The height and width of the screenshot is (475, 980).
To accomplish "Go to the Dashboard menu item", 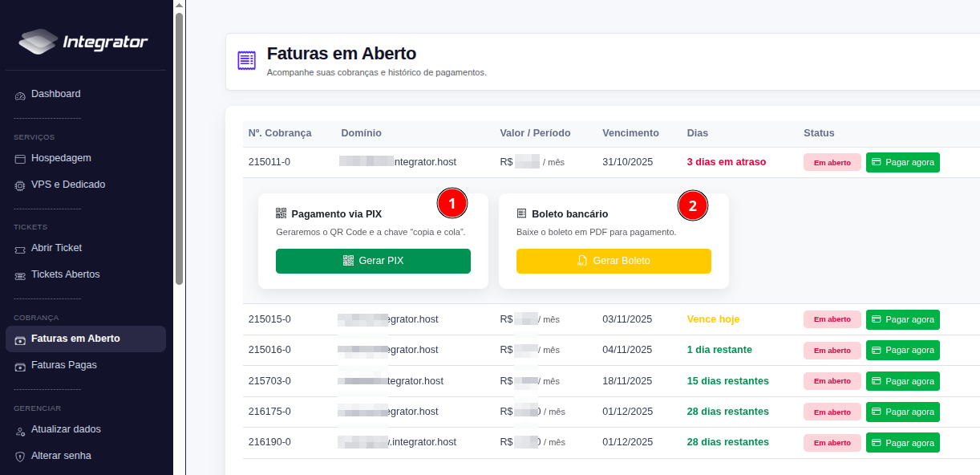I will click(x=55, y=94).
